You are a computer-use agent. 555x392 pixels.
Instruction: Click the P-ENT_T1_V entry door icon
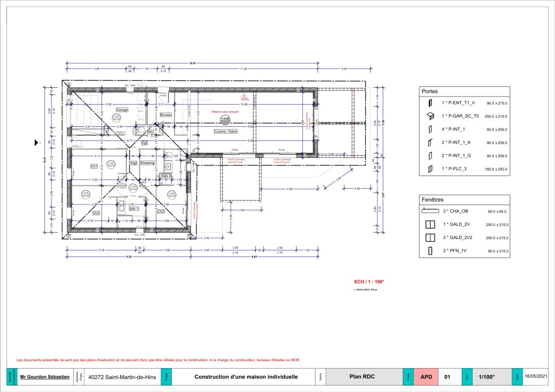(x=430, y=102)
